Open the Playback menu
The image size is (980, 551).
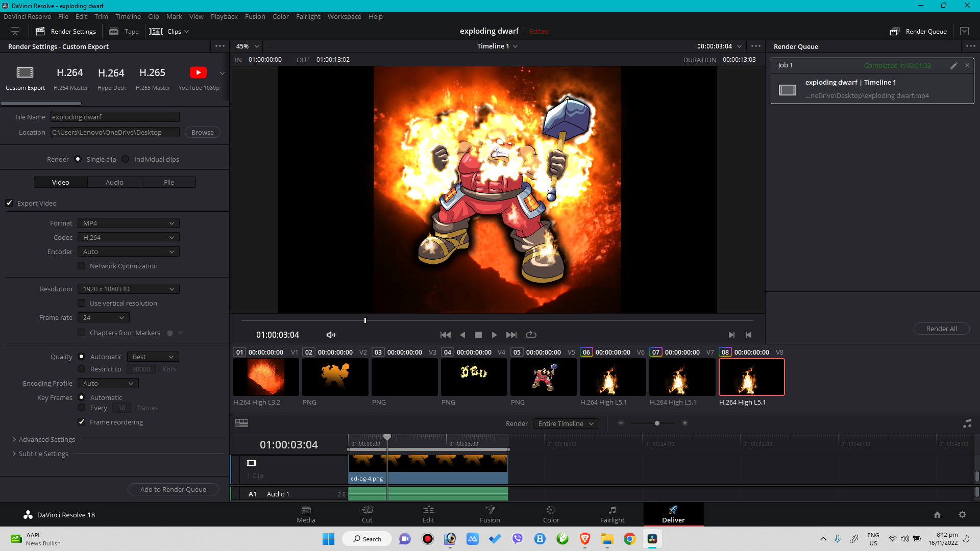224,16
